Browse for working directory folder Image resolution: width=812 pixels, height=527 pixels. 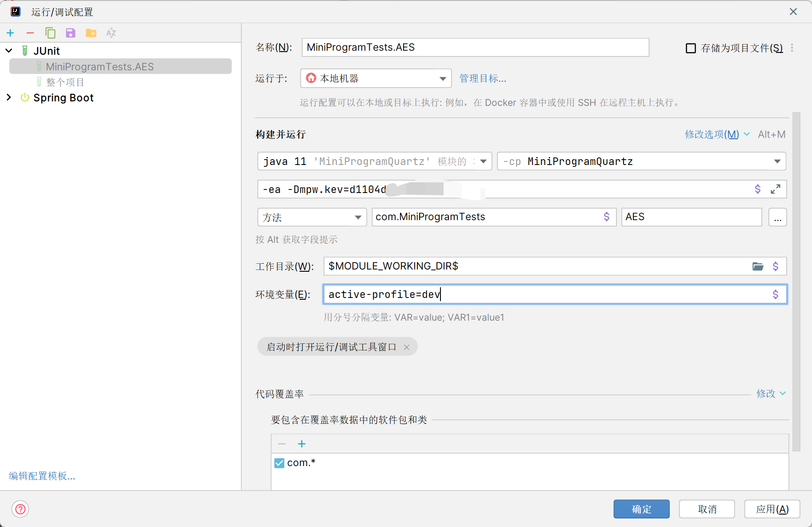(x=758, y=266)
